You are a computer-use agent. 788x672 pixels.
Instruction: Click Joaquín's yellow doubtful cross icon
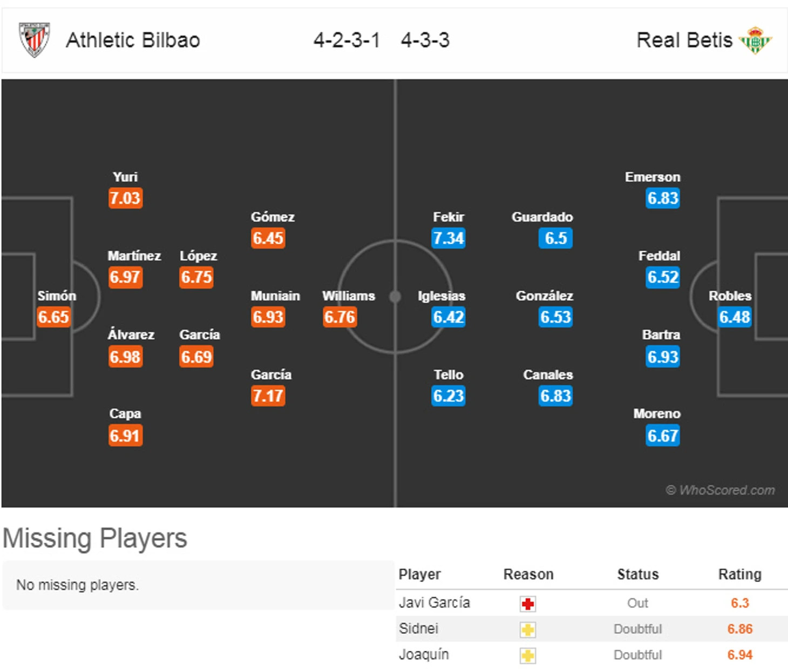tap(528, 655)
